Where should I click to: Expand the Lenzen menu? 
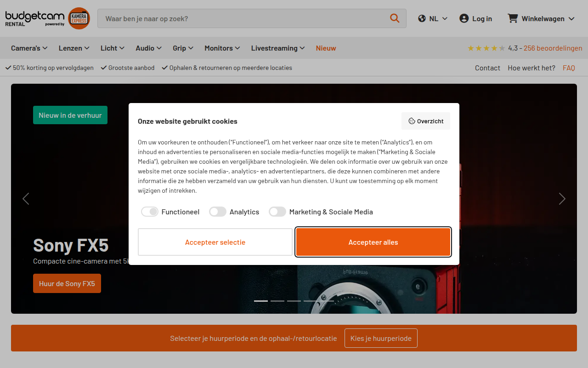click(x=74, y=48)
